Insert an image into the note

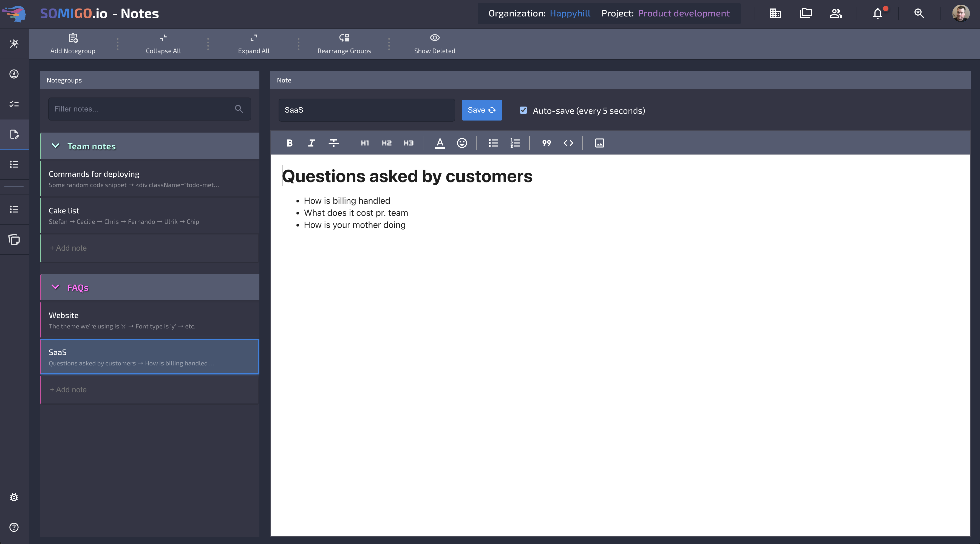point(600,143)
